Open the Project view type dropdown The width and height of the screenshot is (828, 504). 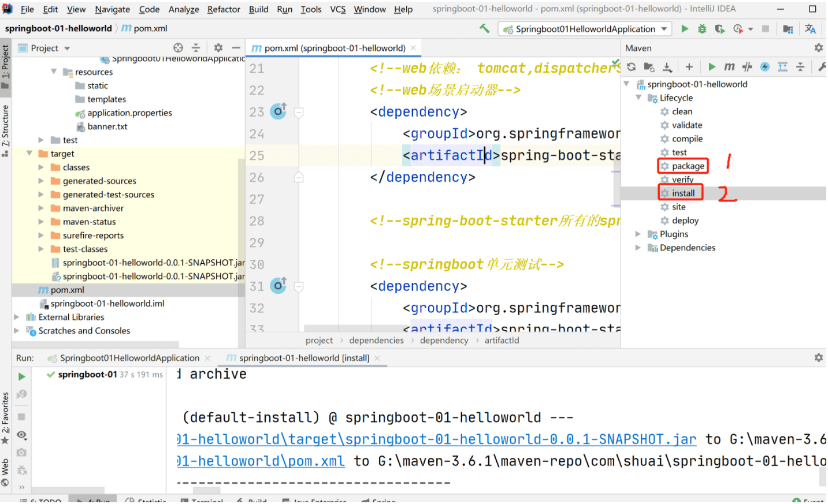coord(67,48)
